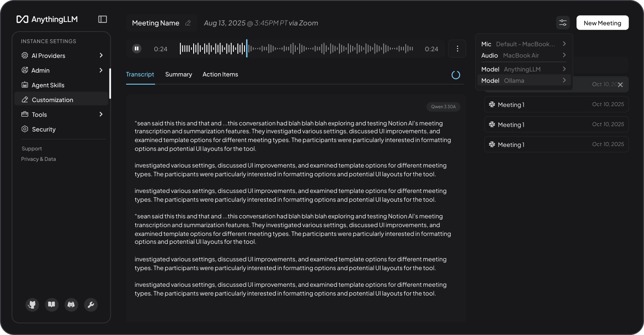Click the blue playhead marker on waveform

pyautogui.click(x=247, y=49)
